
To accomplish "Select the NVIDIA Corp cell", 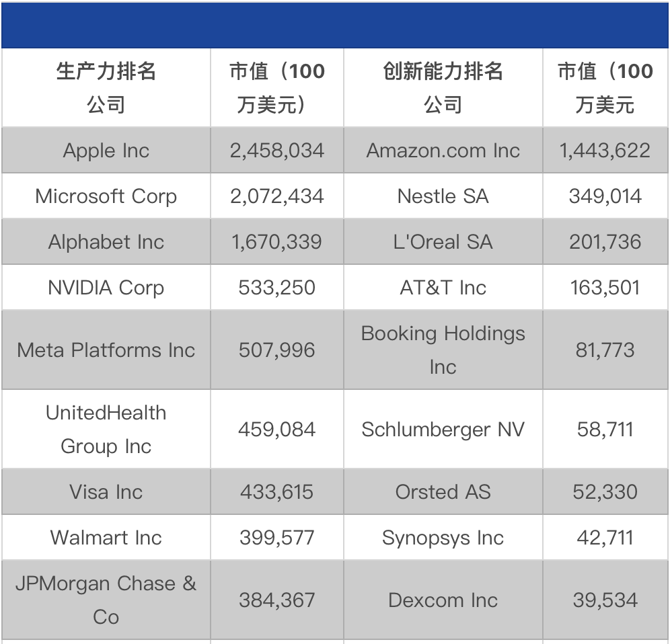I will pos(106,288).
